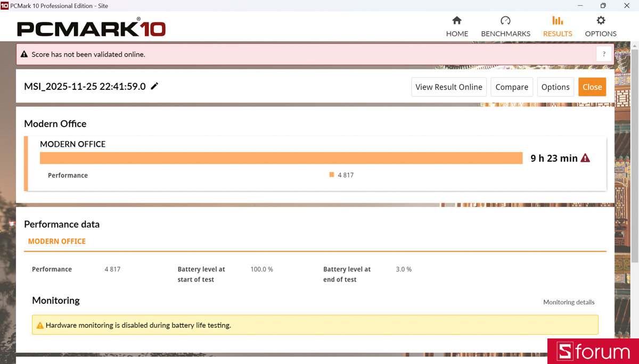Click the View Result Online button
Image resolution: width=639 pixels, height=364 pixels.
[449, 87]
